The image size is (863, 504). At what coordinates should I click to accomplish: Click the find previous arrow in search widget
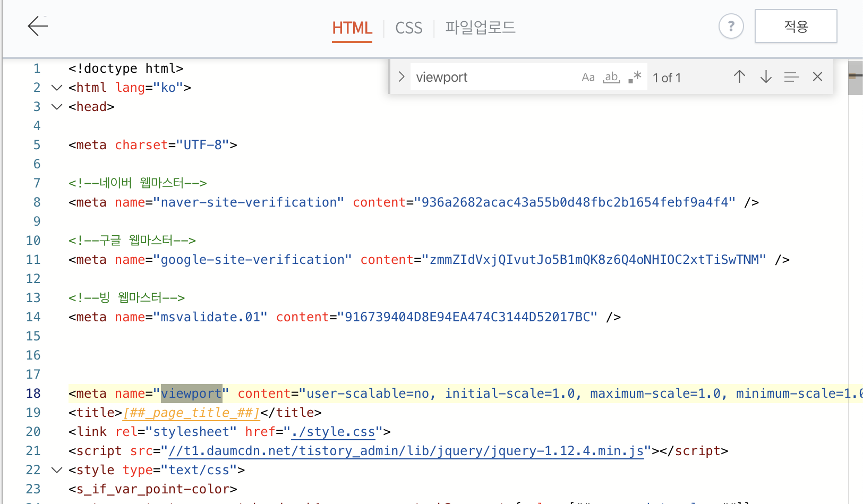tap(739, 76)
